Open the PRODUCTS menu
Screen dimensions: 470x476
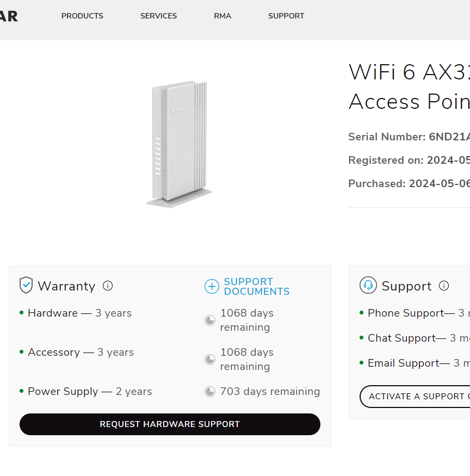click(x=82, y=16)
